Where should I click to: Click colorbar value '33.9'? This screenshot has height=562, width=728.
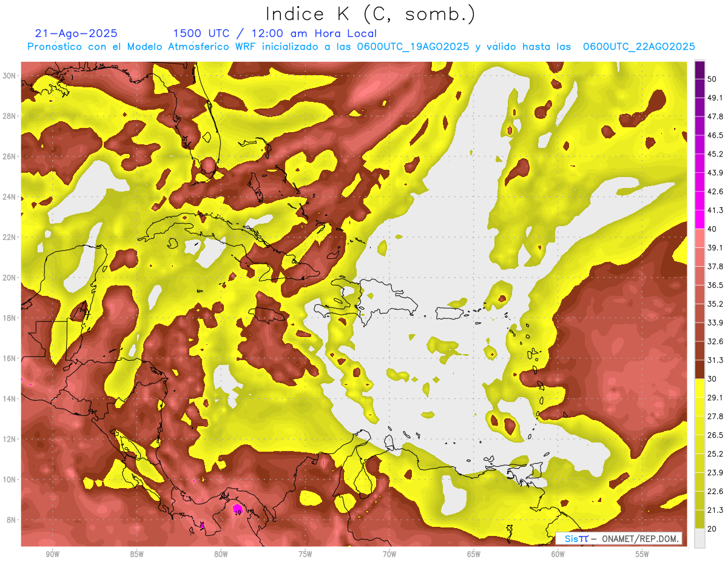(715, 323)
